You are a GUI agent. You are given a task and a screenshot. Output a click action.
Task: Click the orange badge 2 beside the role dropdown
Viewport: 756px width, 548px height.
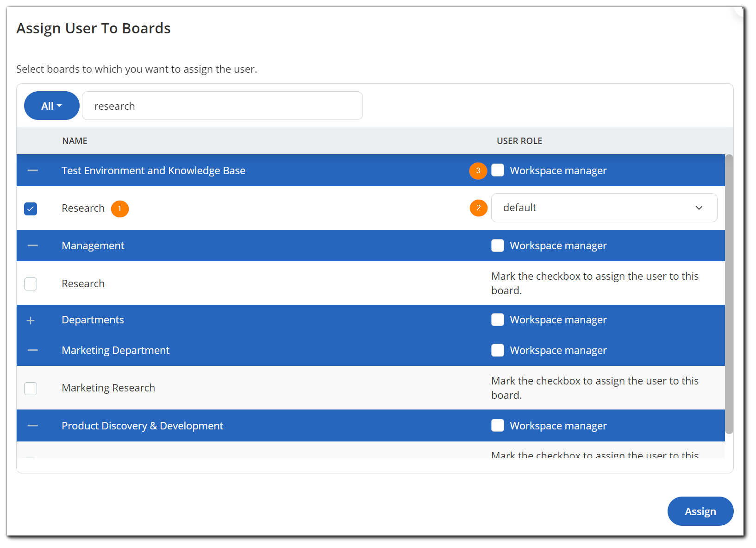[x=478, y=208]
